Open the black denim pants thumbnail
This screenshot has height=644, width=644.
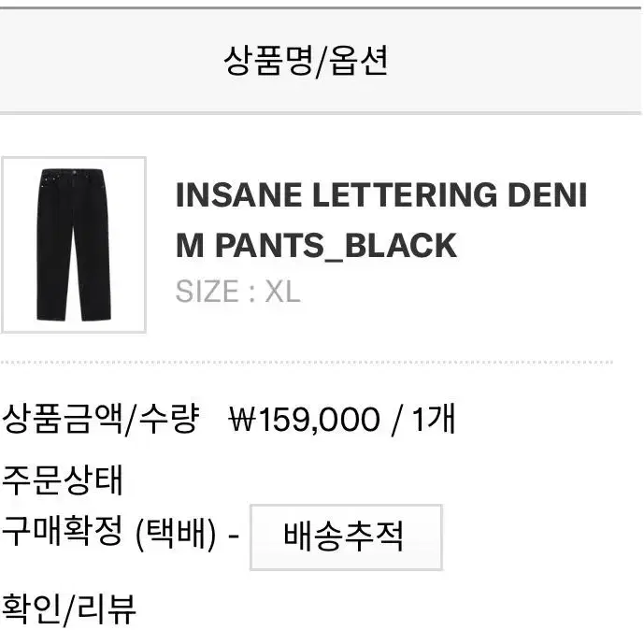(74, 245)
